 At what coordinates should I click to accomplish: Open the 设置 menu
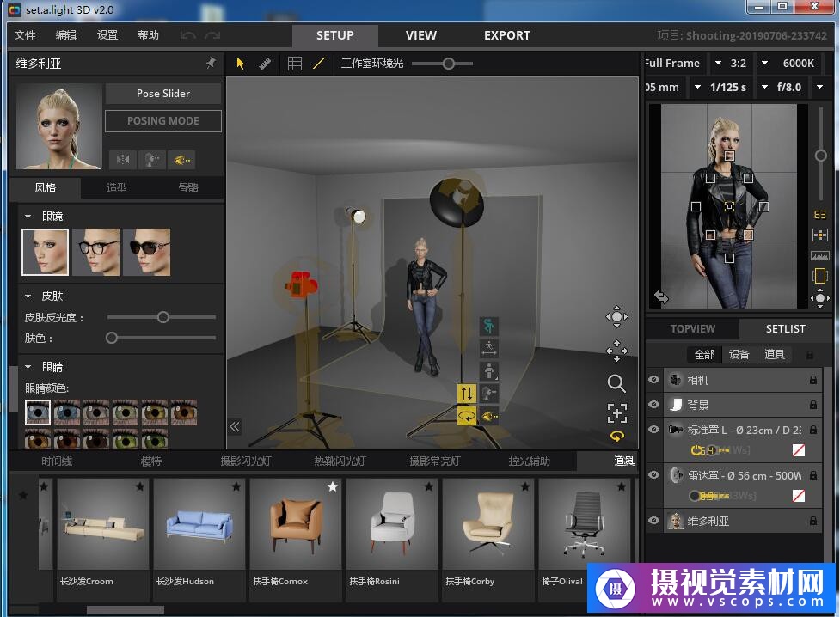[107, 35]
